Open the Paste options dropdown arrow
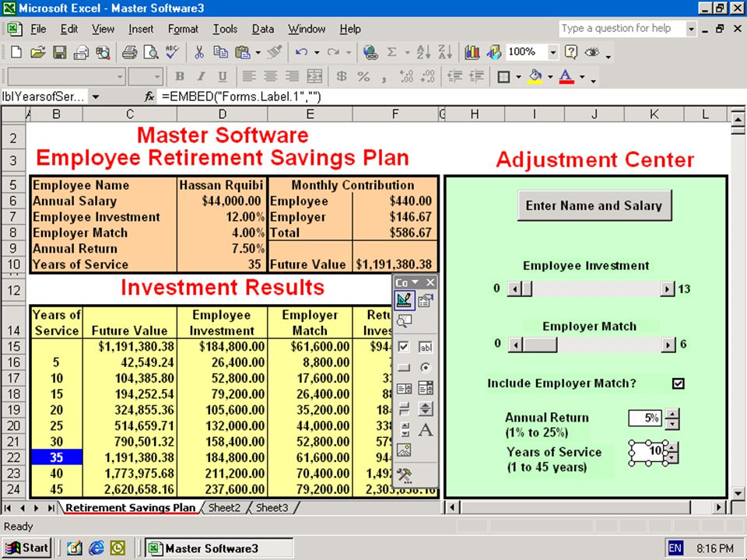The height and width of the screenshot is (560, 747). pos(258,52)
